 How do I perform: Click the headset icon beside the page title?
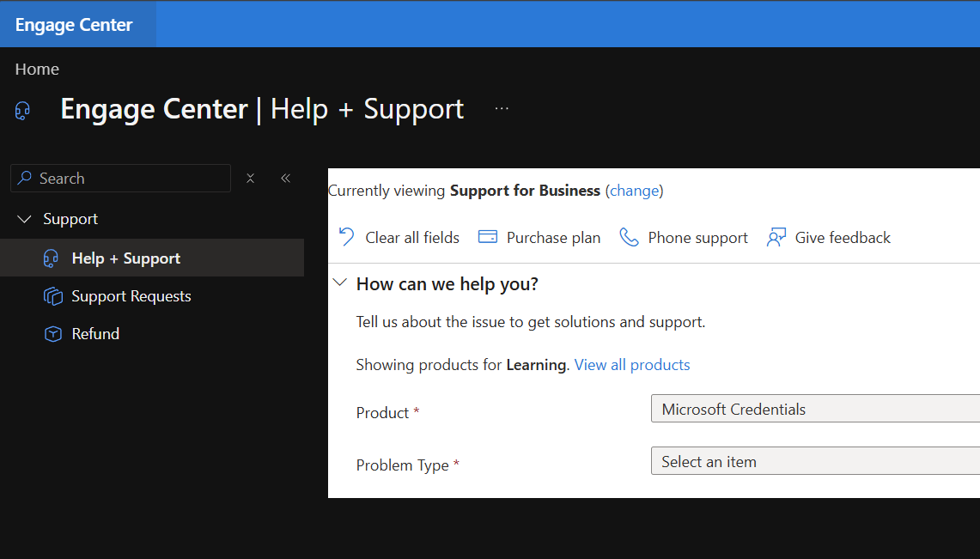coord(22,111)
